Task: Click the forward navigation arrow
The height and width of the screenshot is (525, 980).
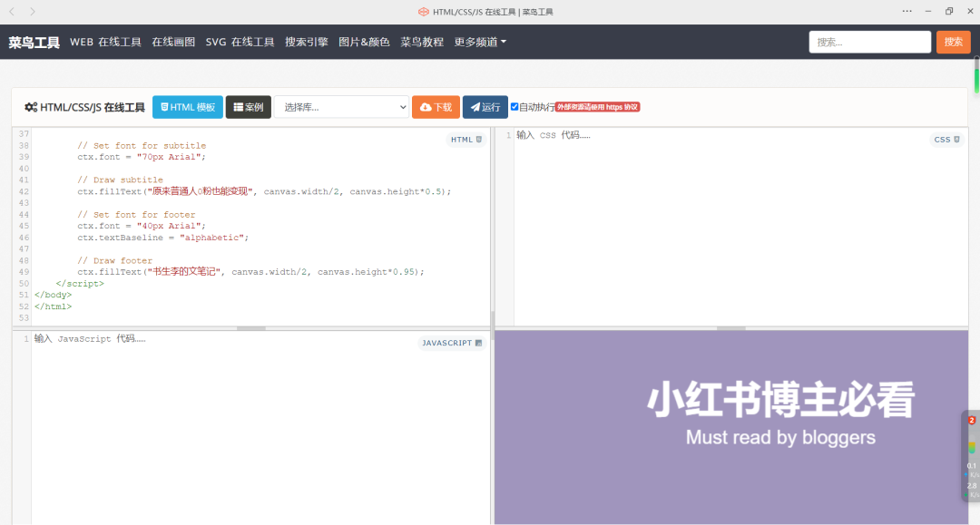Action: (33, 11)
